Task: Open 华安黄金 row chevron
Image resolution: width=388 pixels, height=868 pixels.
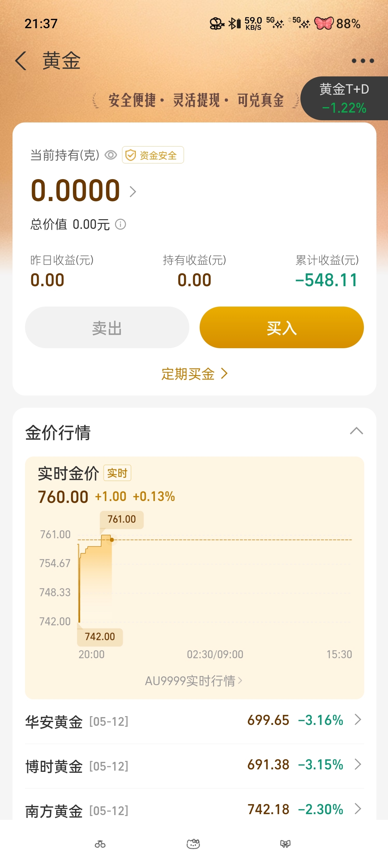Action: pyautogui.click(x=358, y=720)
